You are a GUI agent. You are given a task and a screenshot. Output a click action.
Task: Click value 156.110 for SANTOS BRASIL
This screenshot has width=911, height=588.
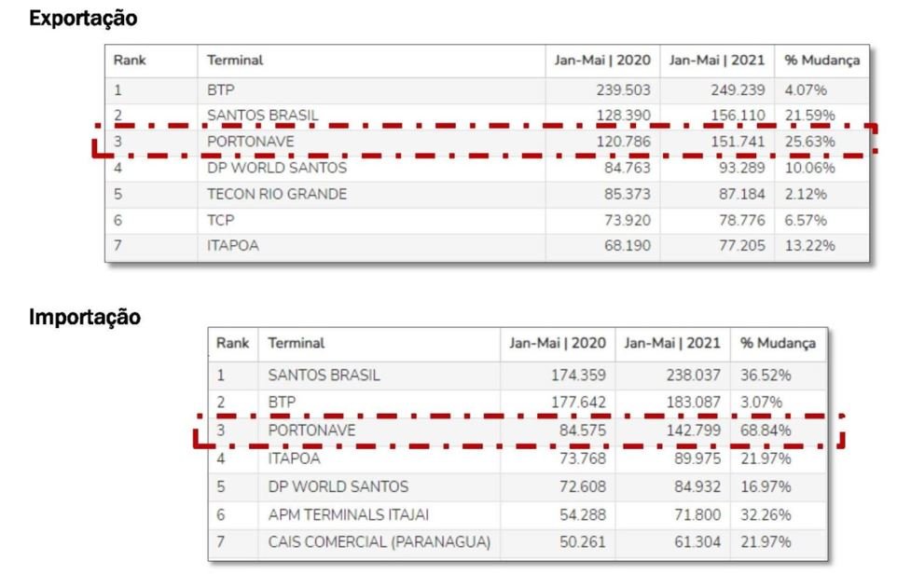[738, 115]
